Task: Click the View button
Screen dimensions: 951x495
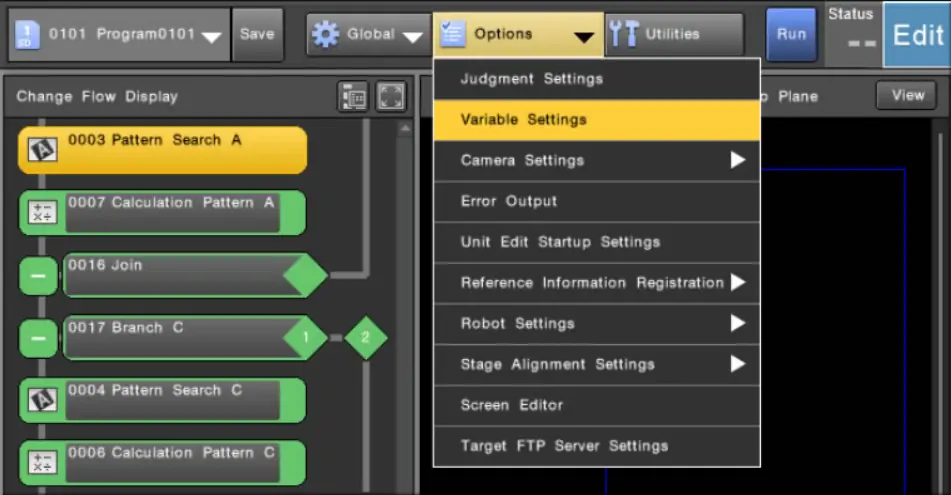Action: click(x=907, y=95)
